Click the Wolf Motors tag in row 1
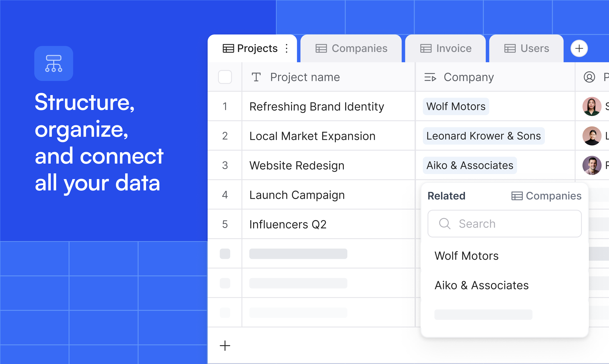 click(456, 107)
